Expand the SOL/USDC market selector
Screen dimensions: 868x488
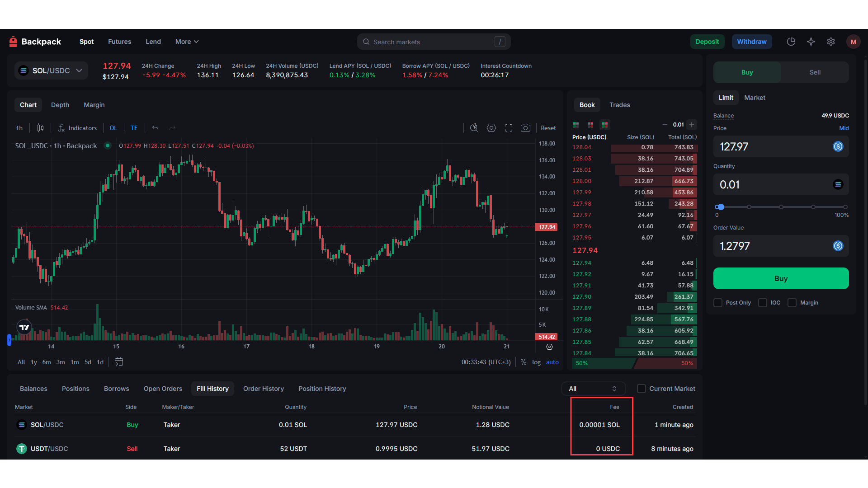[51, 70]
